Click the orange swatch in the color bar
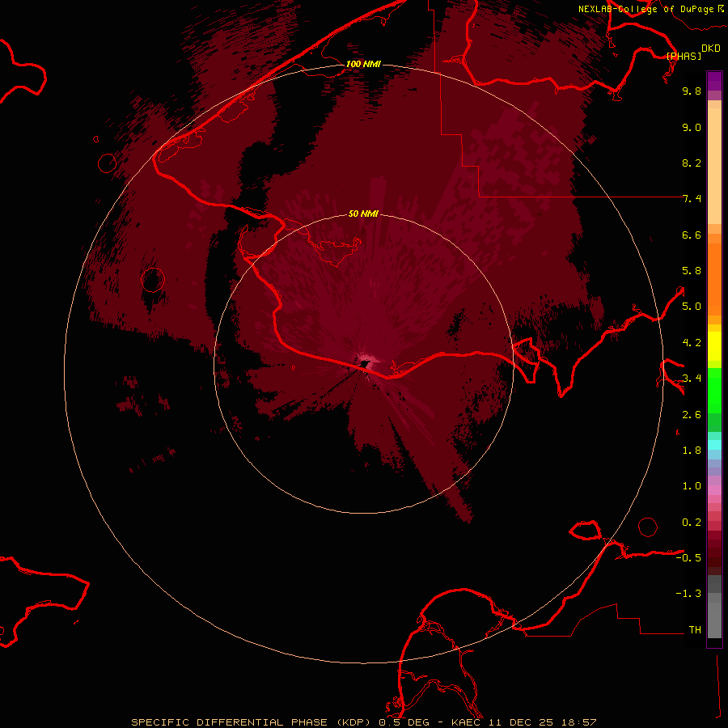The width and height of the screenshot is (728, 728). coord(714,278)
